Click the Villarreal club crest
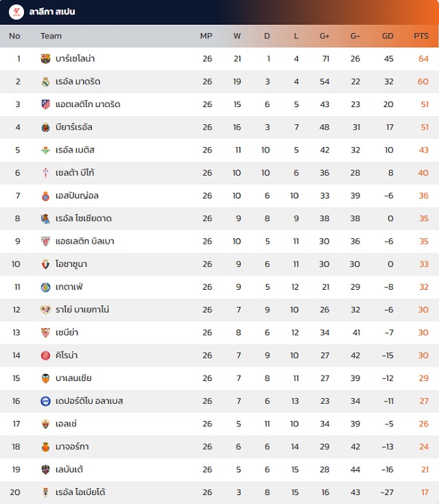This screenshot has height=504, width=439. [x=46, y=127]
